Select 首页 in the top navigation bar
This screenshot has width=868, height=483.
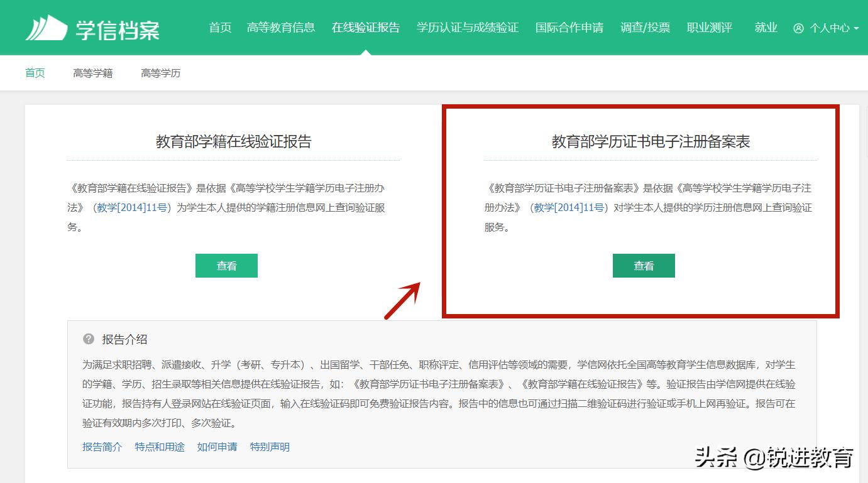219,28
